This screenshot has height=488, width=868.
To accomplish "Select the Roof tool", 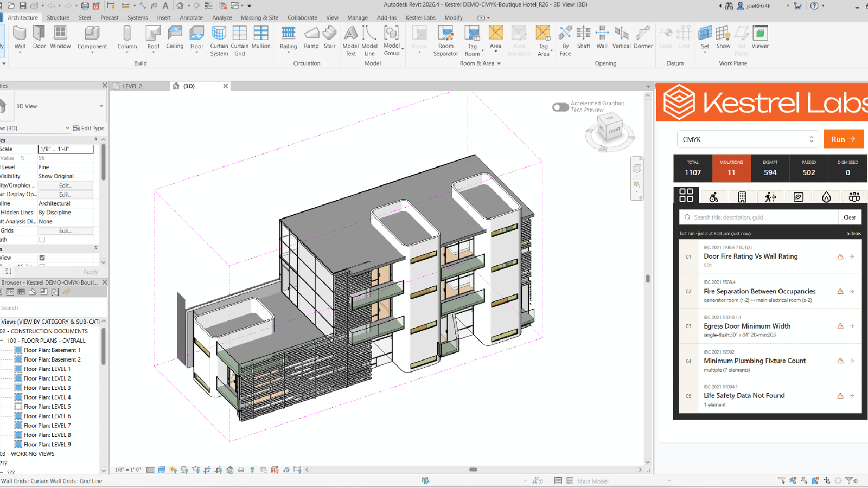I will [x=154, y=39].
